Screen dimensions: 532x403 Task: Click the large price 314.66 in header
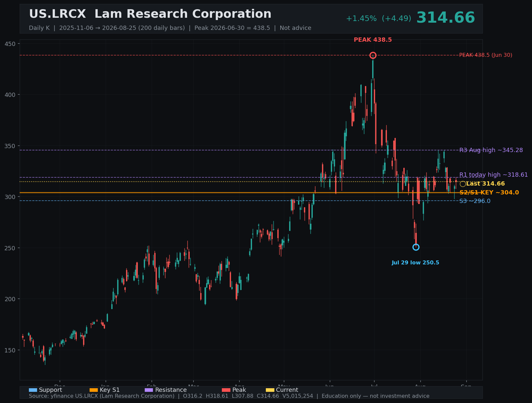[x=446, y=18]
